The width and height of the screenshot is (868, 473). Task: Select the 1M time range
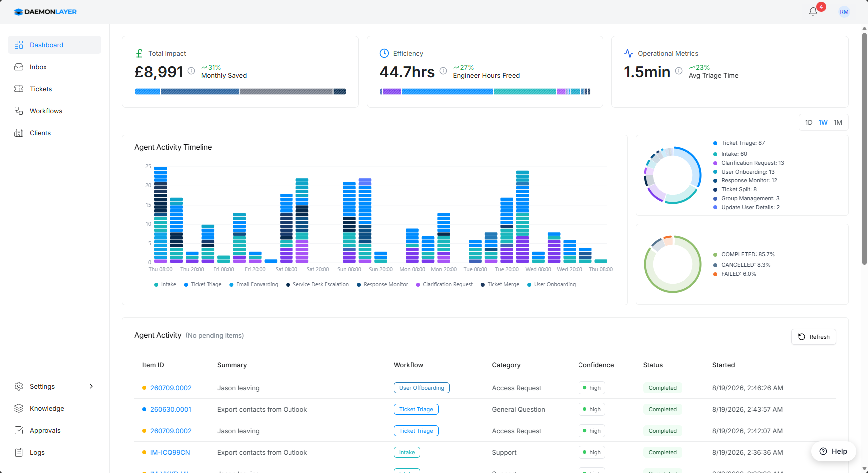pyautogui.click(x=838, y=122)
